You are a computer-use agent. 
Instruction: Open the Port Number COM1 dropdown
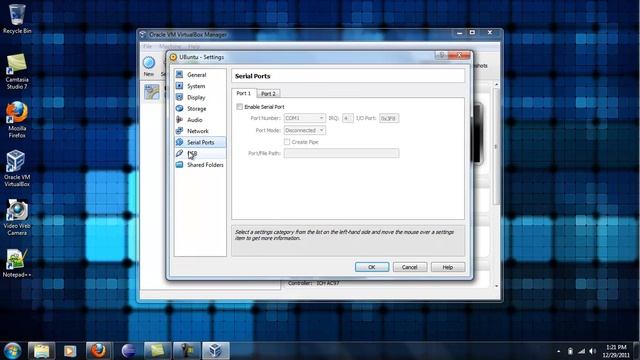tap(305, 118)
